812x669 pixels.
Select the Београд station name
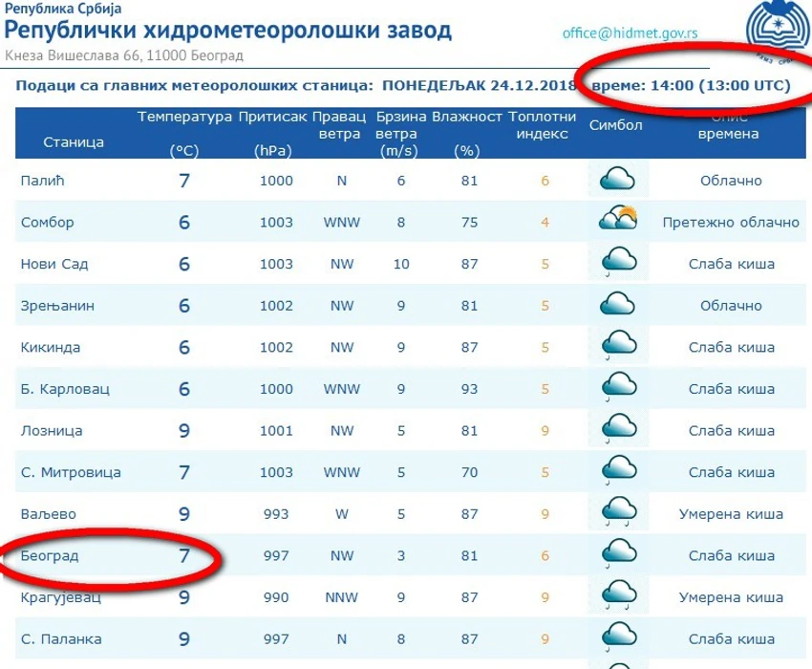[50, 556]
